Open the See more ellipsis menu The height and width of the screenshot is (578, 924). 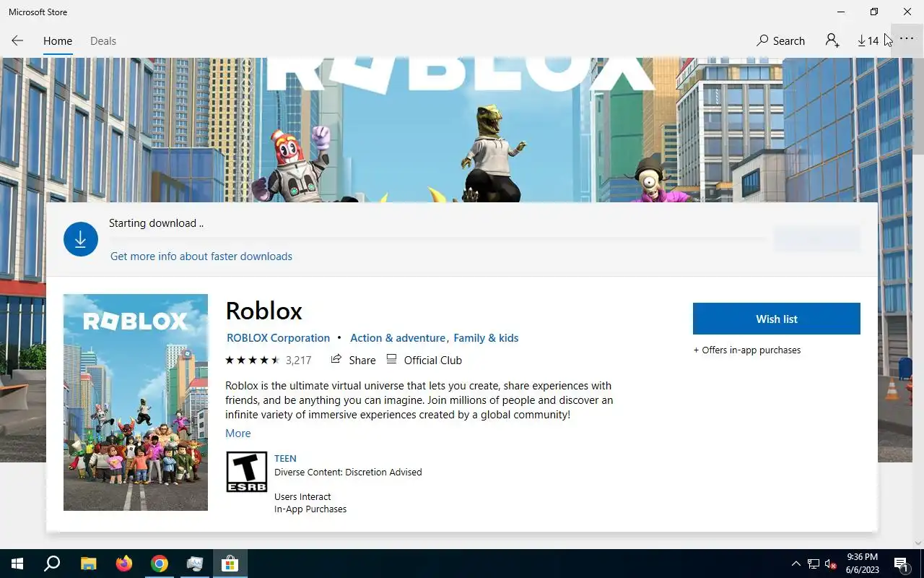907,40
